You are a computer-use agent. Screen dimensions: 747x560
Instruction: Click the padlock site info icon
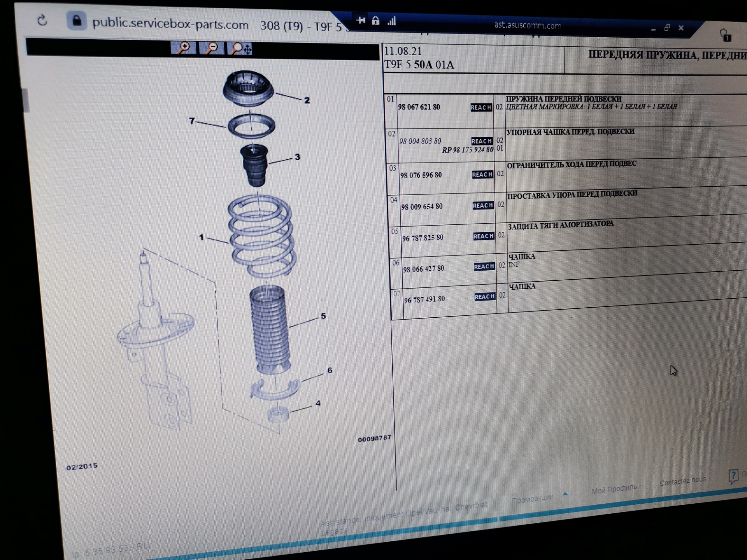click(x=77, y=21)
